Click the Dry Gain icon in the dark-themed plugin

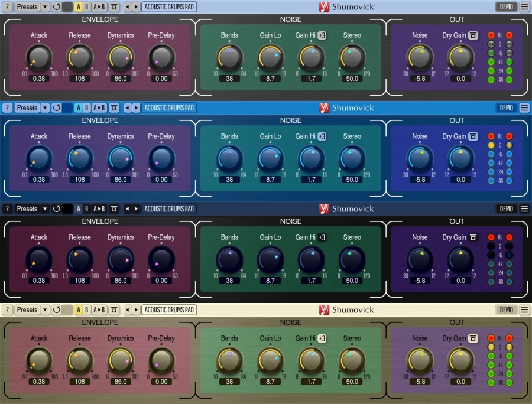click(x=473, y=237)
